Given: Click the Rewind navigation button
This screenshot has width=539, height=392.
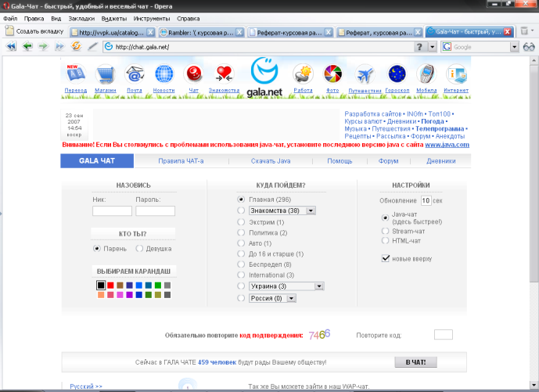Looking at the screenshot, I should tap(11, 46).
